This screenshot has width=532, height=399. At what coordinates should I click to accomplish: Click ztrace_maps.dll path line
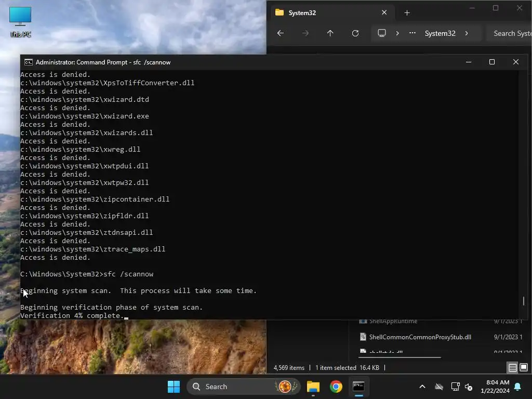[x=92, y=249]
